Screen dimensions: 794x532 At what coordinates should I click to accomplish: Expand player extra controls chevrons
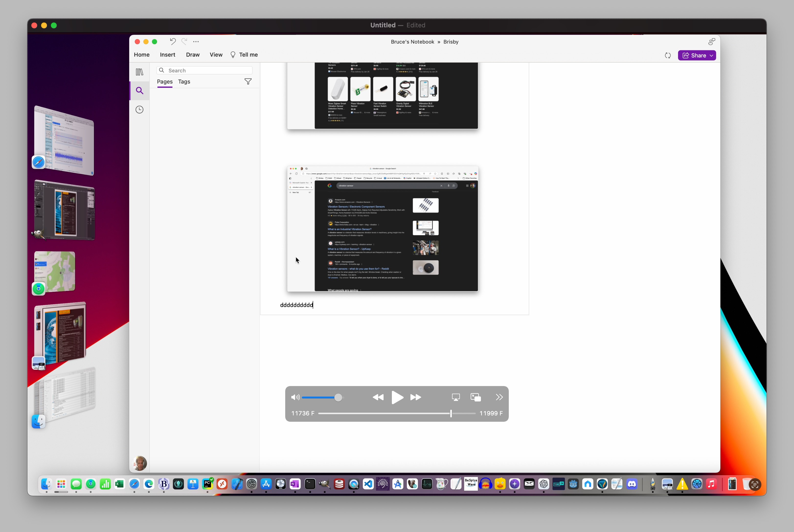pos(499,397)
